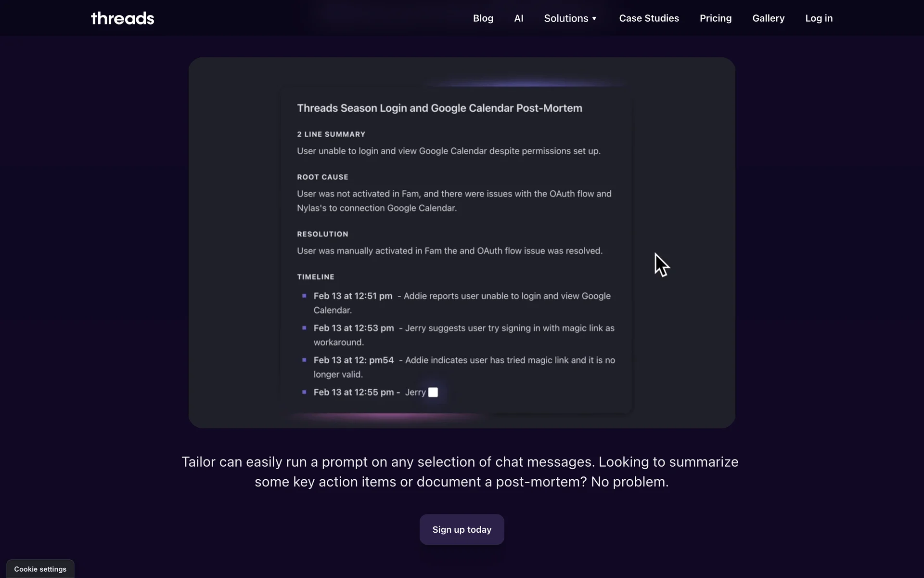This screenshot has width=924, height=578.
Task: Navigate to the Gallery
Action: tap(768, 18)
